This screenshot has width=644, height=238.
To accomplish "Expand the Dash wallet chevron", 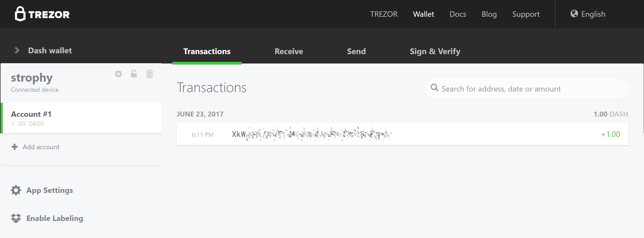I will (x=17, y=51).
